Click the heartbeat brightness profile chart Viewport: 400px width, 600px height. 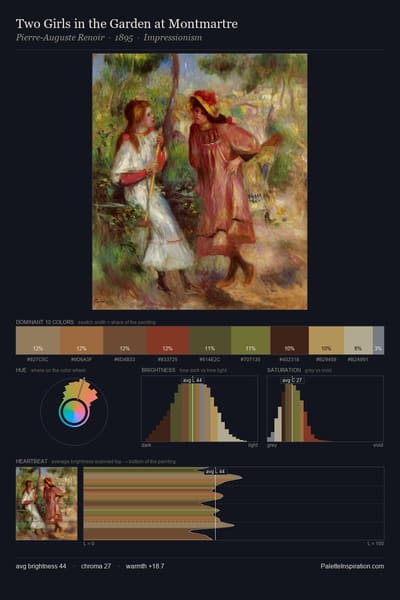(234, 504)
